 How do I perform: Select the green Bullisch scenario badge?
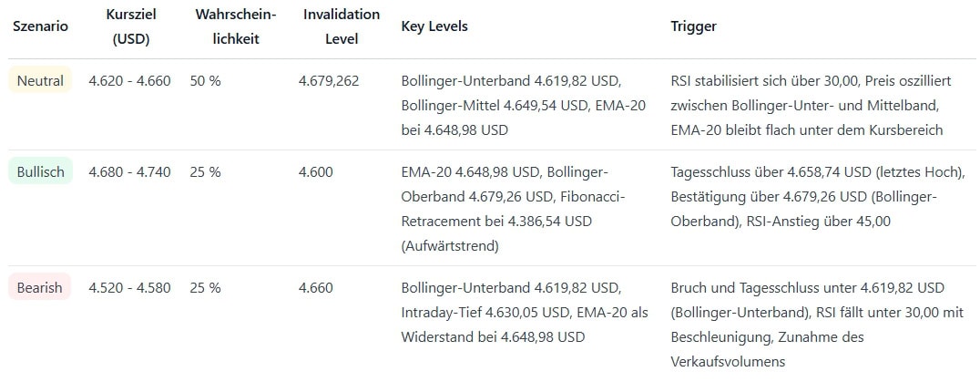point(40,171)
